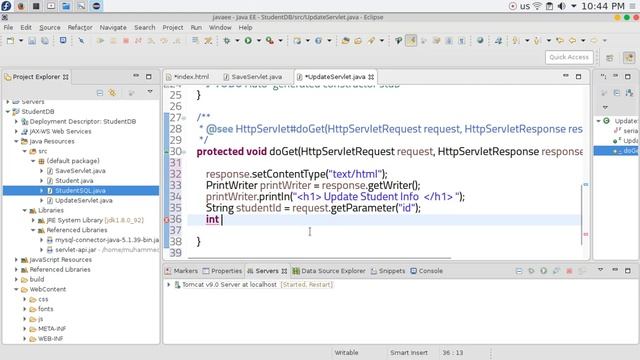The height and width of the screenshot is (360, 640).
Task: Click the Search flashlight toolbar icon
Action: (x=371, y=41)
